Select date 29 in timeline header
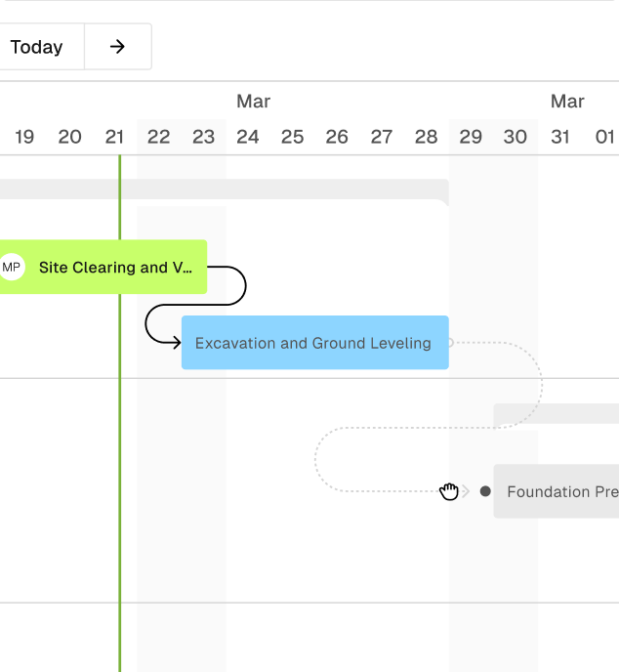The width and height of the screenshot is (619, 672). click(x=471, y=137)
